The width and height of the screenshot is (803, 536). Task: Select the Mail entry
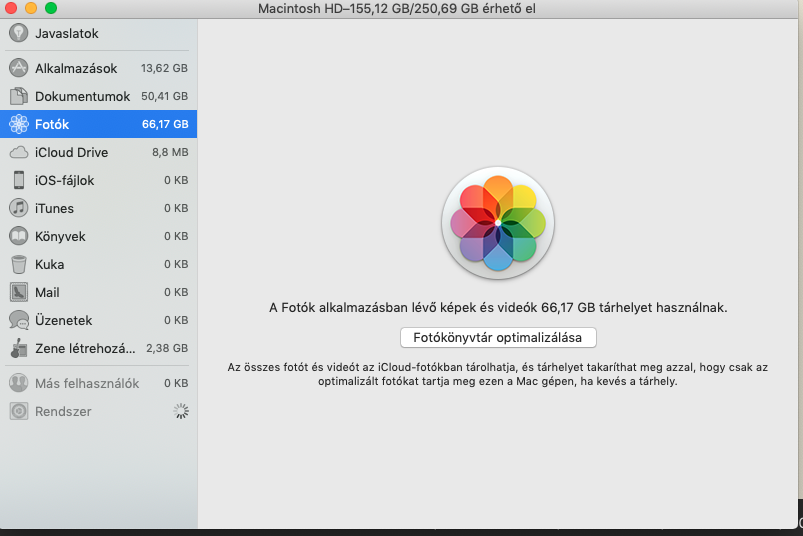point(98,292)
